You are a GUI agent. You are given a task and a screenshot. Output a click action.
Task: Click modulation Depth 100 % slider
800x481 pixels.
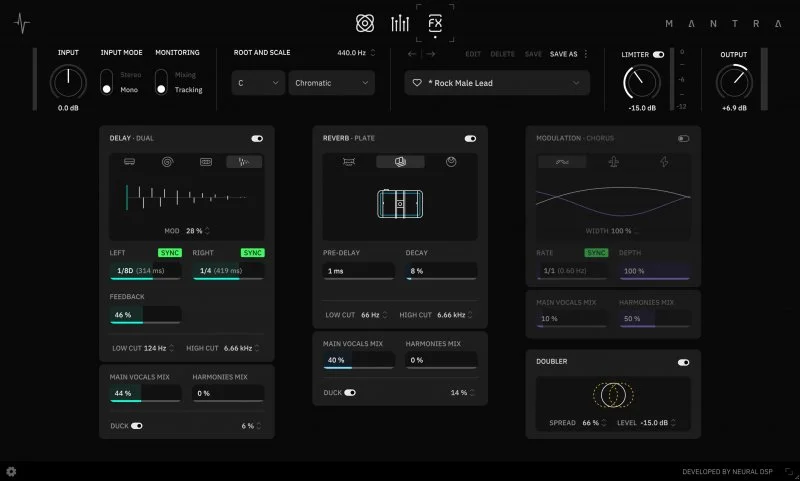[655, 271]
